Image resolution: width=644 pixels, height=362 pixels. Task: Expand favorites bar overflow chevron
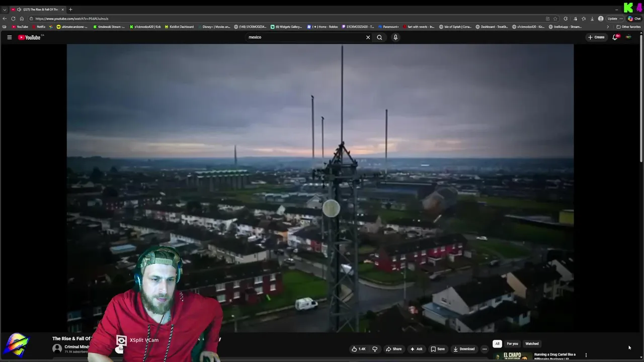608,27
